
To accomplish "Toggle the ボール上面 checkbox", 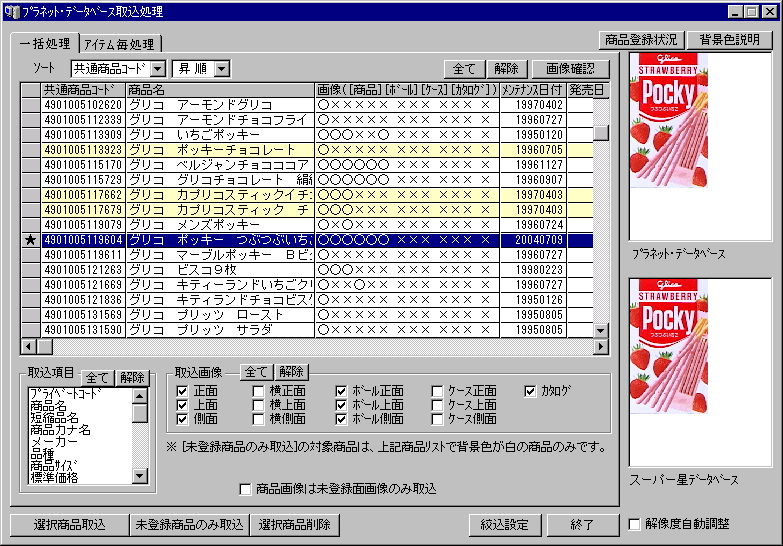I will click(341, 405).
